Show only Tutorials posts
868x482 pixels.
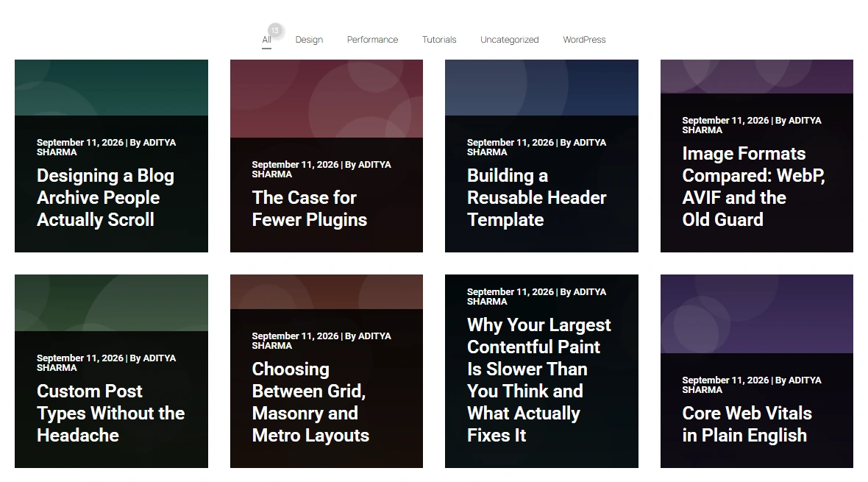pyautogui.click(x=439, y=40)
